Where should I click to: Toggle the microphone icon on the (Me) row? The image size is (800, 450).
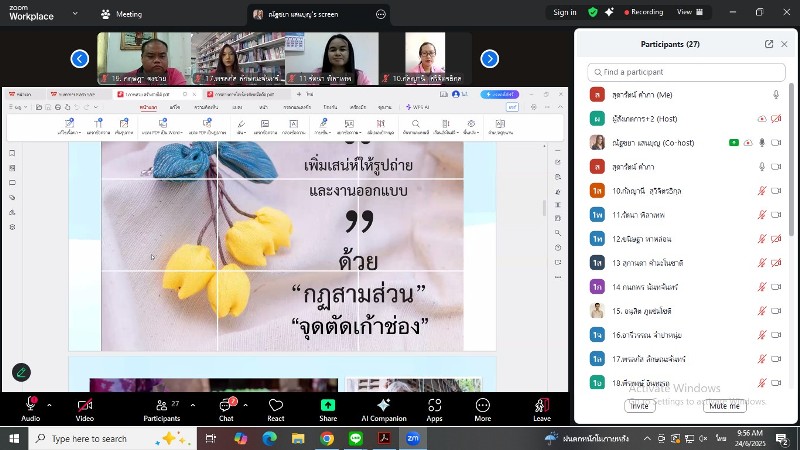pyautogui.click(x=776, y=94)
